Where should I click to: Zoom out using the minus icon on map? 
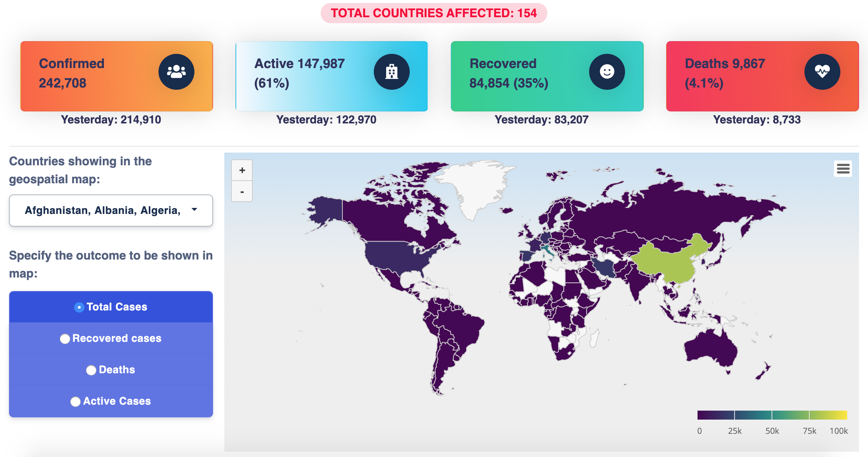click(242, 191)
